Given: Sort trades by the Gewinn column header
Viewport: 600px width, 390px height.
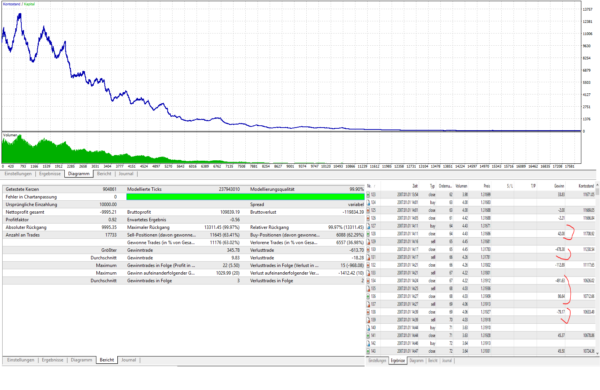Looking at the screenshot, I should click(559, 186).
